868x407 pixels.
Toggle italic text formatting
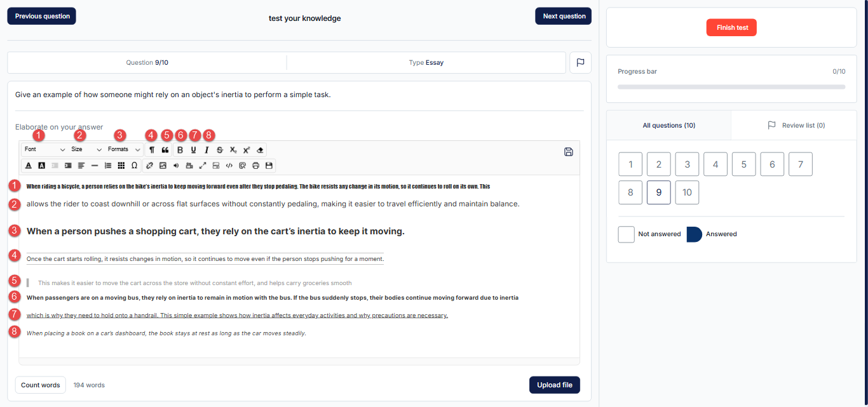(207, 150)
